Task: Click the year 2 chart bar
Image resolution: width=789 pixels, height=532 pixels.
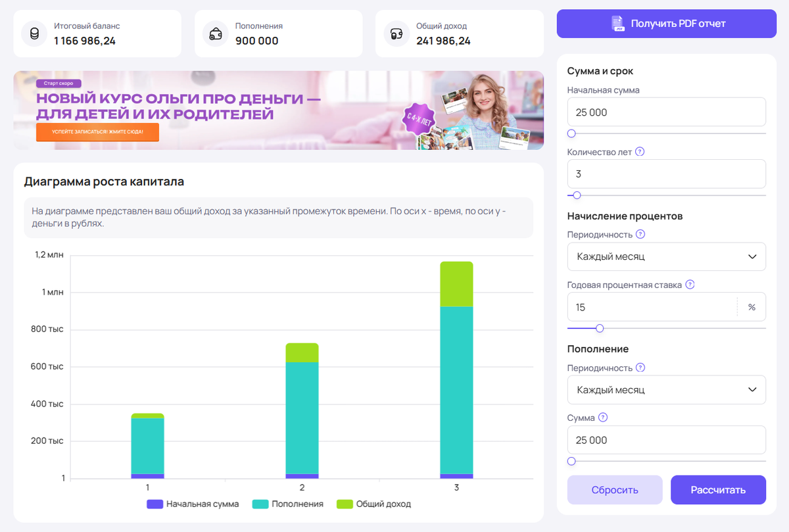Action: pyautogui.click(x=302, y=411)
